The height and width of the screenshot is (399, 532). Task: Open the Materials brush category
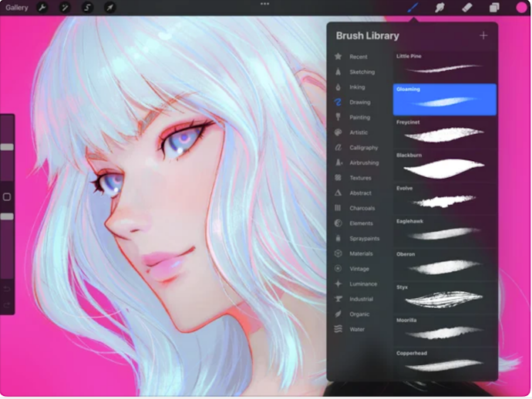359,253
